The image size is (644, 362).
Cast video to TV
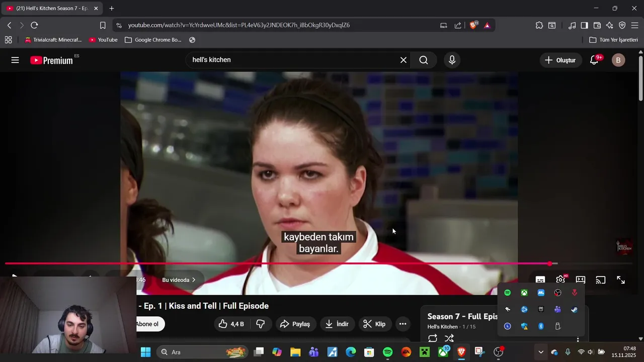(601, 280)
